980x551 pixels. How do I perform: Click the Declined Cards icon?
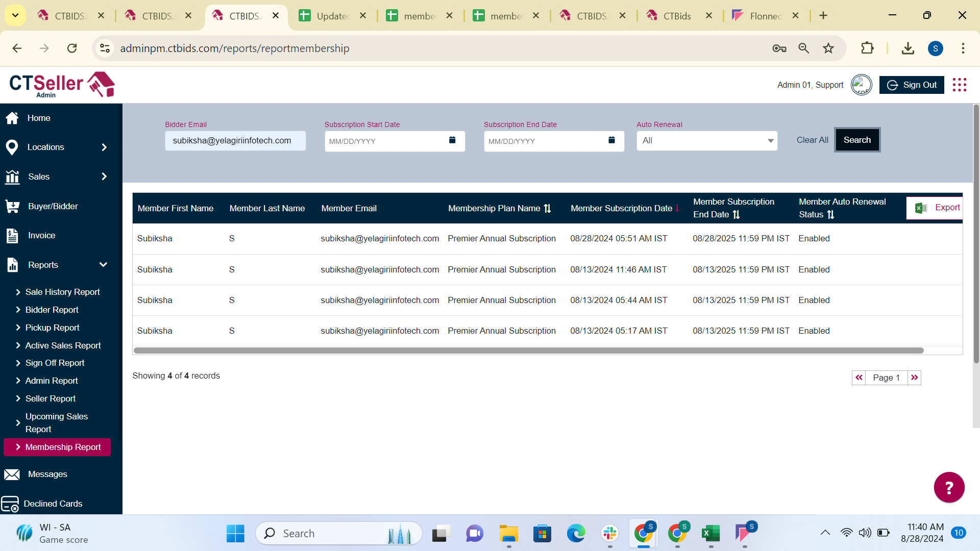pos(10,504)
